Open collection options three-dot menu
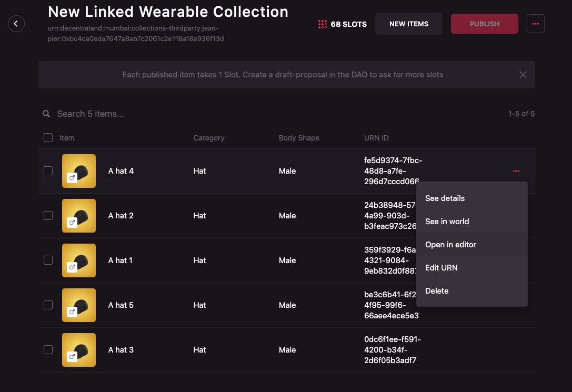This screenshot has height=392, width=572. [x=535, y=24]
